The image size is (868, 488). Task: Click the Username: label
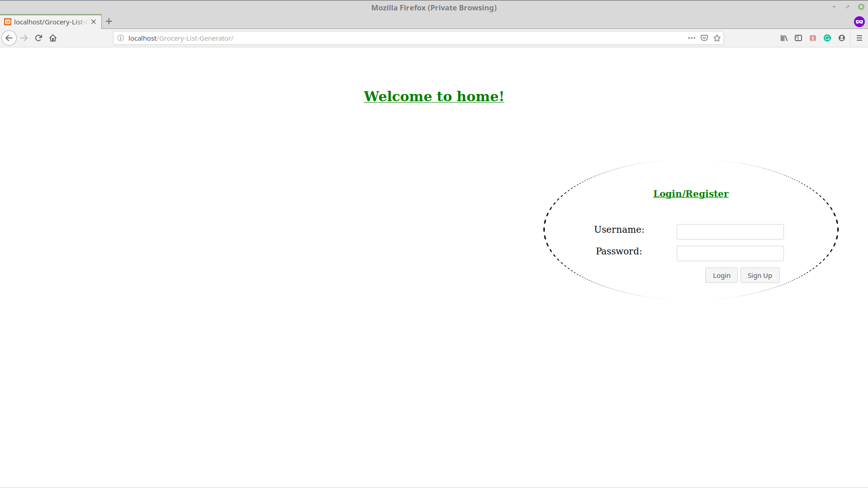[x=619, y=230]
